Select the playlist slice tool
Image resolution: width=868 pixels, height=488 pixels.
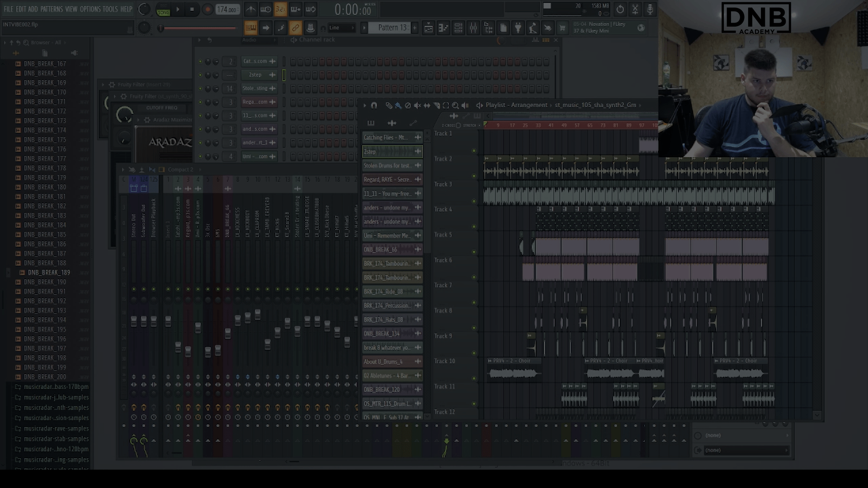coord(436,105)
